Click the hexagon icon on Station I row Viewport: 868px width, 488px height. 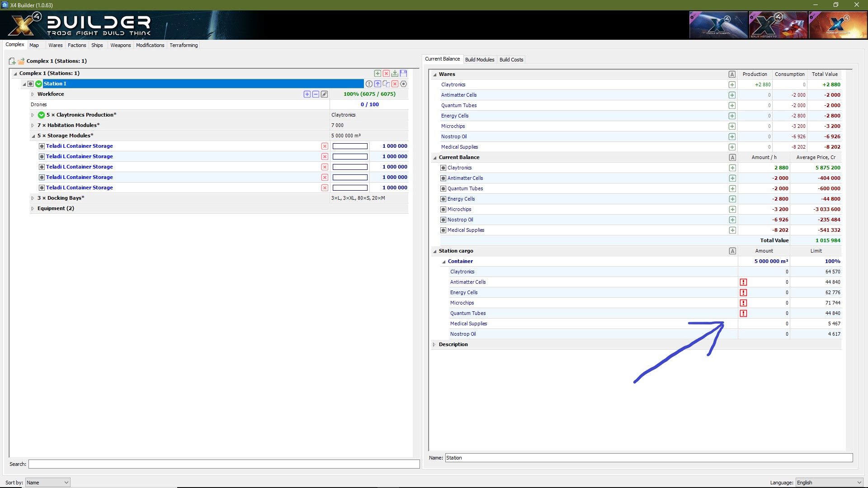click(404, 84)
